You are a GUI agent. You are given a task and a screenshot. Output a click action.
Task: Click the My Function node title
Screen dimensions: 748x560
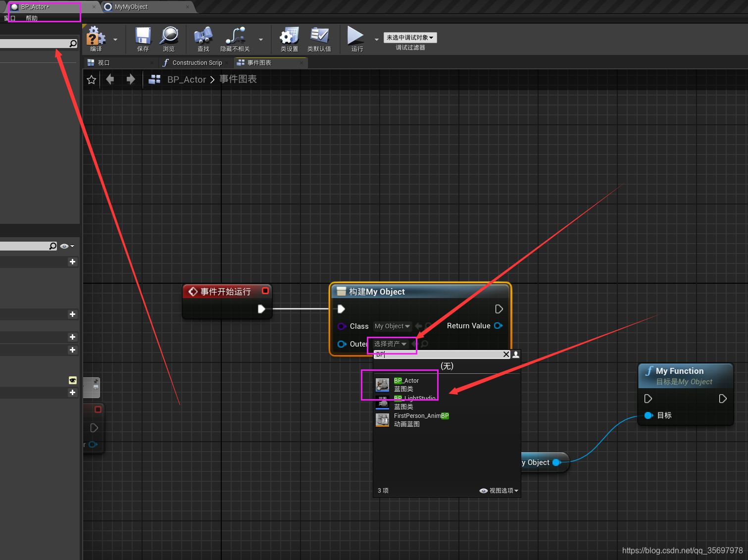(680, 371)
